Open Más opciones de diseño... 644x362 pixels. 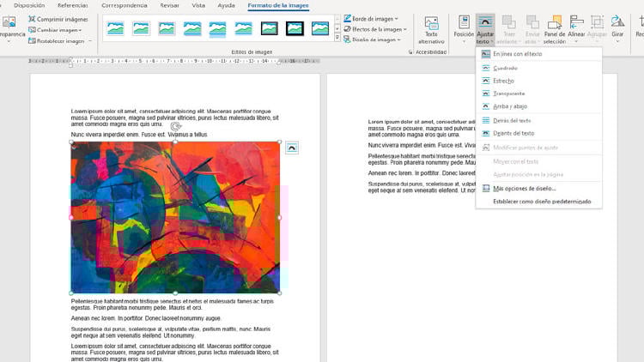[x=524, y=188]
